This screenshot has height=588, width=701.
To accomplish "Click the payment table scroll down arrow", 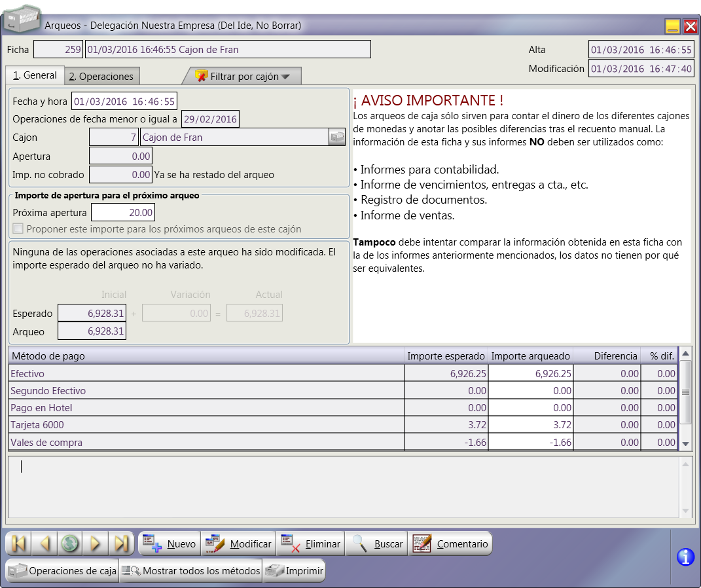I will (x=685, y=443).
